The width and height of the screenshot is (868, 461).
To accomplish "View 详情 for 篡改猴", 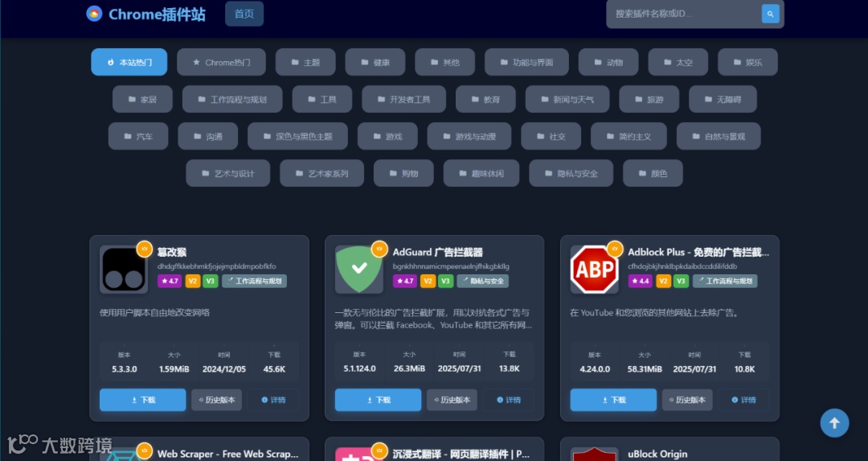I will coord(273,400).
